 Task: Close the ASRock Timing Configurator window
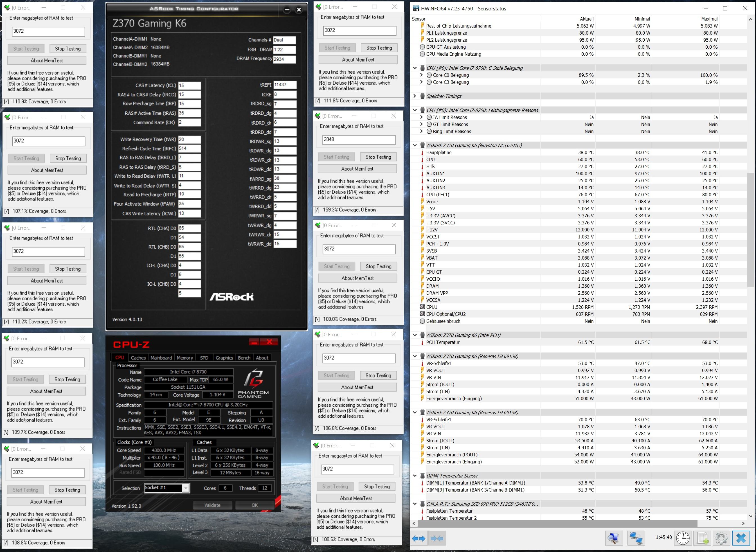[x=299, y=10]
